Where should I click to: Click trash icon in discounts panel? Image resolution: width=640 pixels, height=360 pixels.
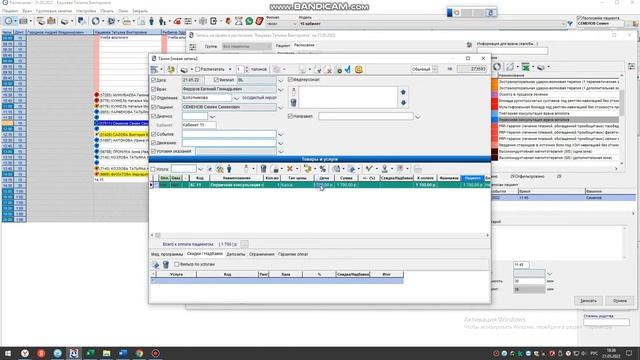(x=166, y=265)
